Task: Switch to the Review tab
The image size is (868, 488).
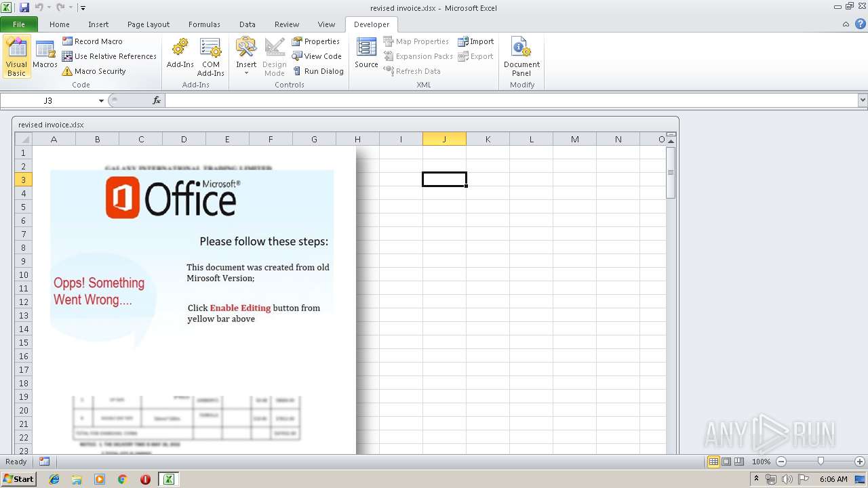Action: click(287, 24)
